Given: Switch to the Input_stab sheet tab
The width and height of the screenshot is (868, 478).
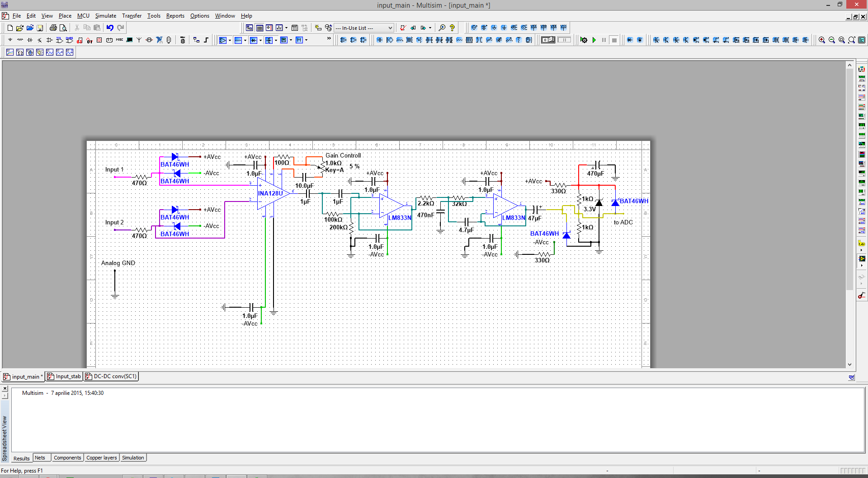Looking at the screenshot, I should [64, 376].
